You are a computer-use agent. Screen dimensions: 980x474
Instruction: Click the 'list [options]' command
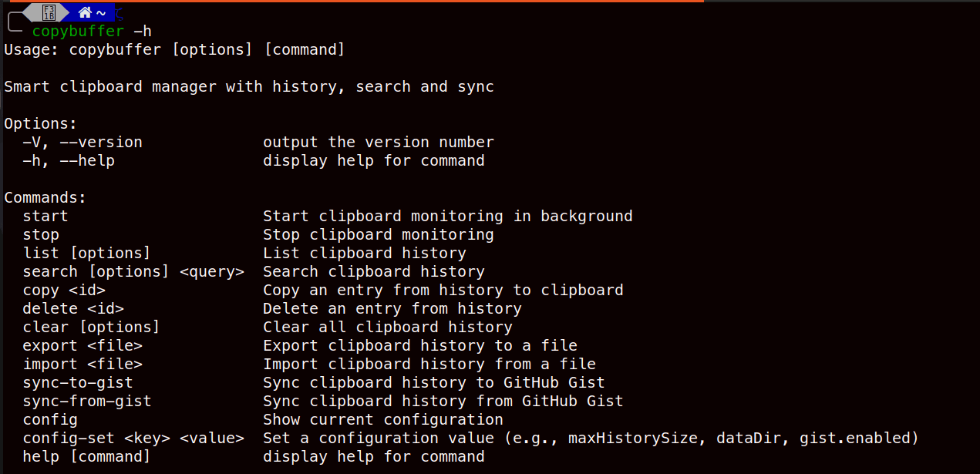click(86, 254)
